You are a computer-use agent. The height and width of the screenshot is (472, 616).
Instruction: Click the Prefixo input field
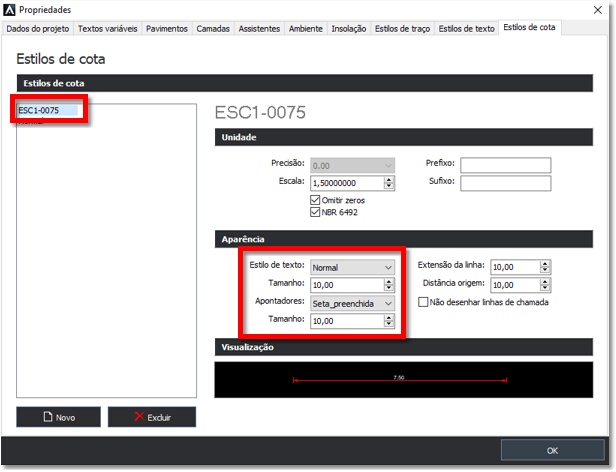pos(505,165)
